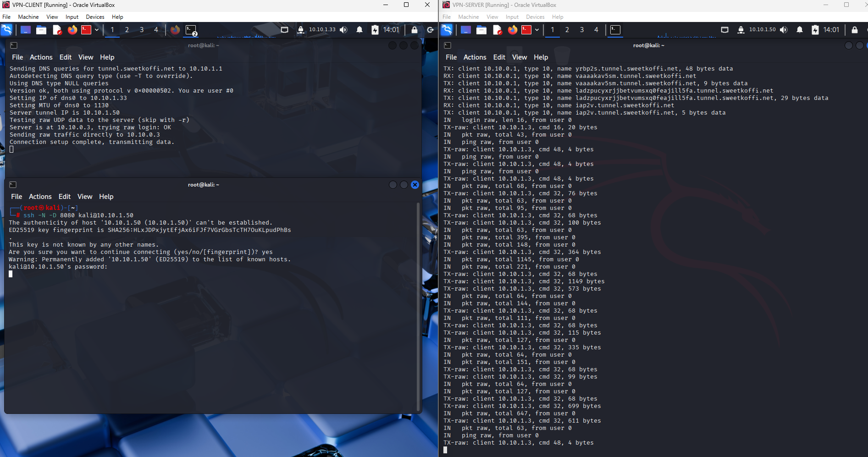
Task: Switch to workspace 4 in VPN-CLIENT
Action: tap(156, 30)
